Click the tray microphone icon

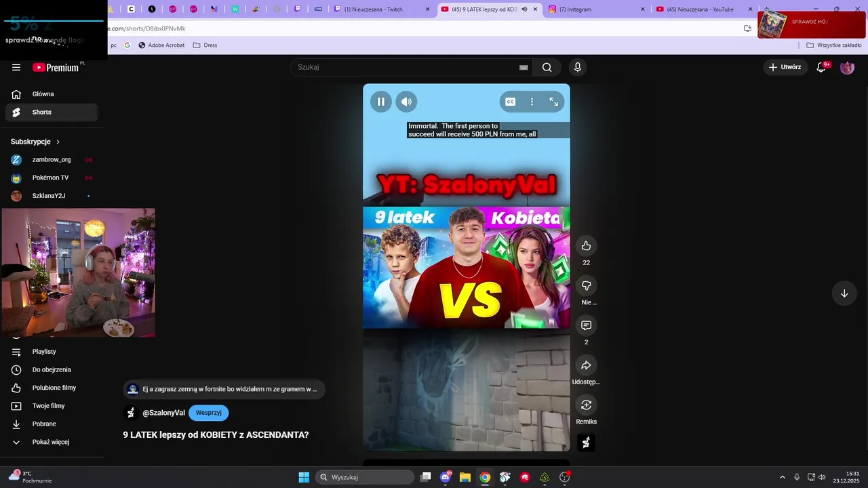[x=797, y=477]
